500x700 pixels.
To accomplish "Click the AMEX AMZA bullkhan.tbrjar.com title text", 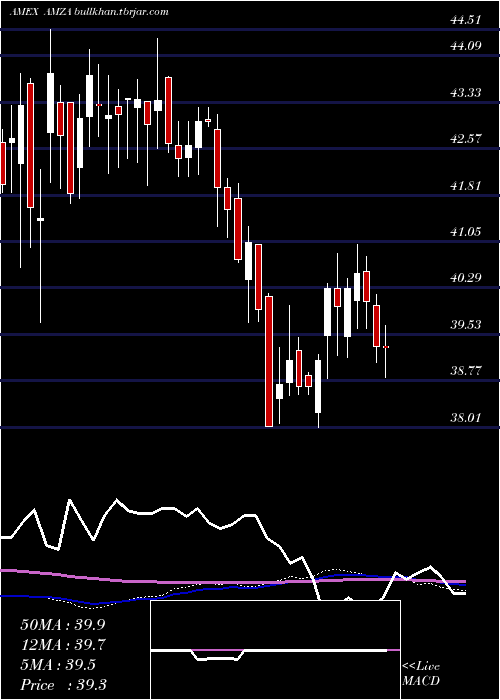I will (89, 12).
